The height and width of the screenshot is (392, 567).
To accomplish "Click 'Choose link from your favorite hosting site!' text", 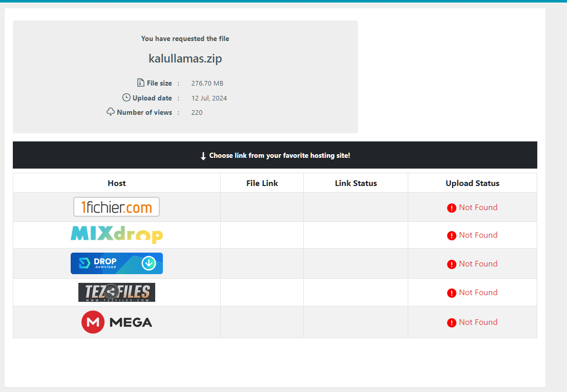I will point(280,155).
